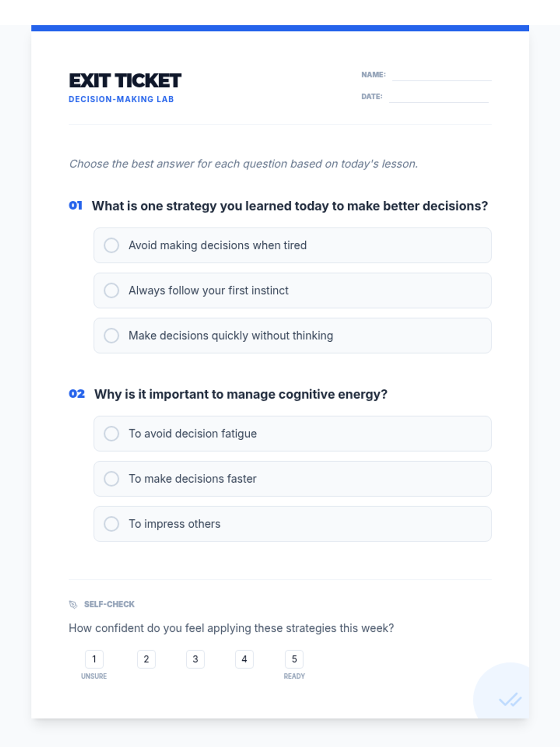This screenshot has height=747, width=560.
Task: Click the self-check tag icon
Action: tap(73, 605)
